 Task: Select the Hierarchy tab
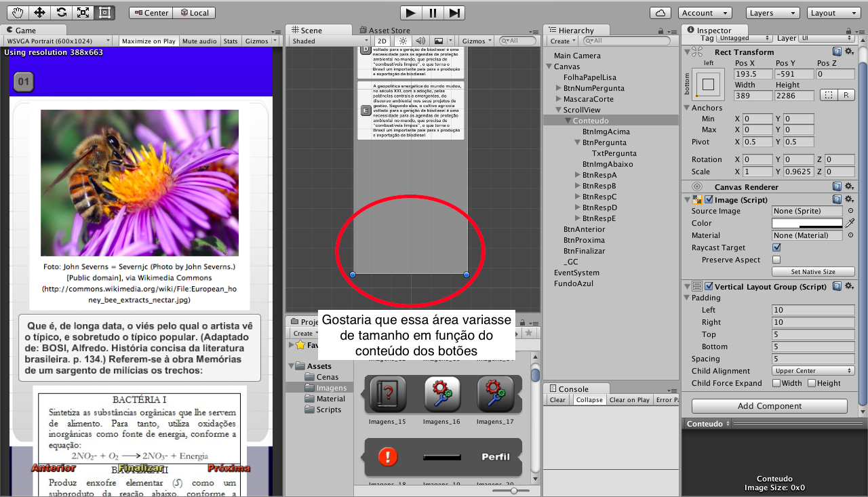pos(576,31)
